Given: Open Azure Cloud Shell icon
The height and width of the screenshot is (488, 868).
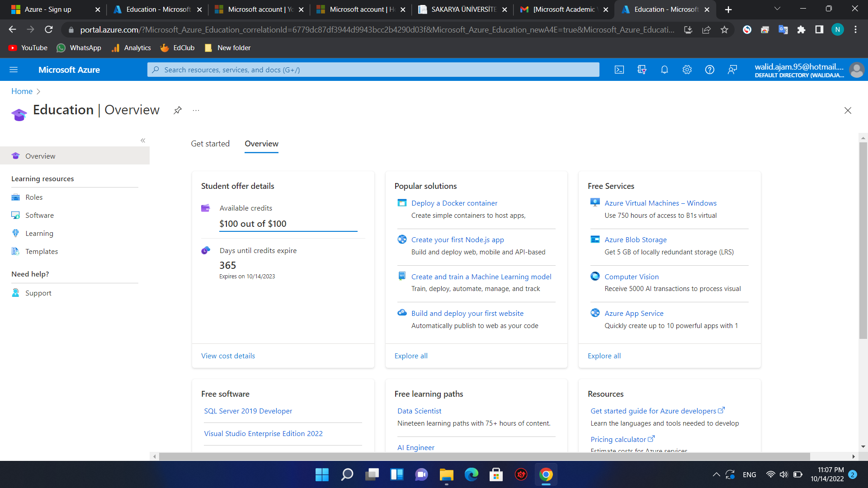Looking at the screenshot, I should pos(619,70).
